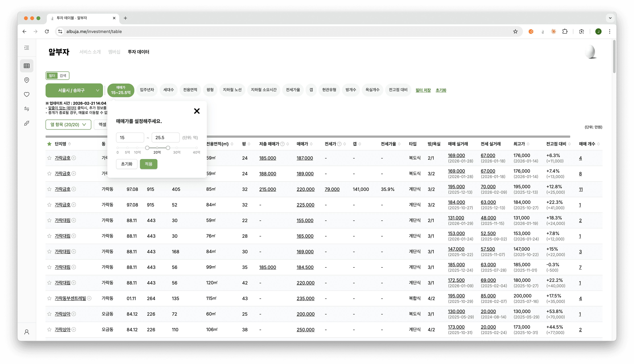Reload the browser page

pos(47,32)
